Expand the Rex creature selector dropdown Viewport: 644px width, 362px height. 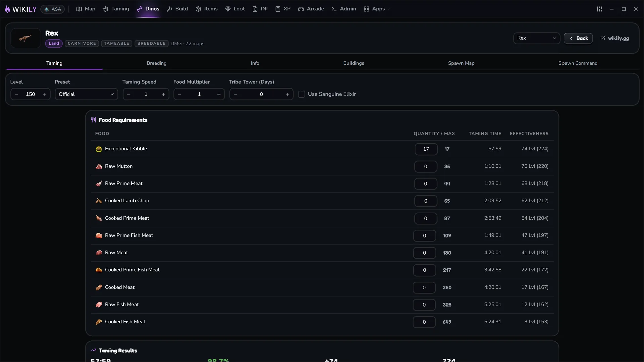pos(537,38)
